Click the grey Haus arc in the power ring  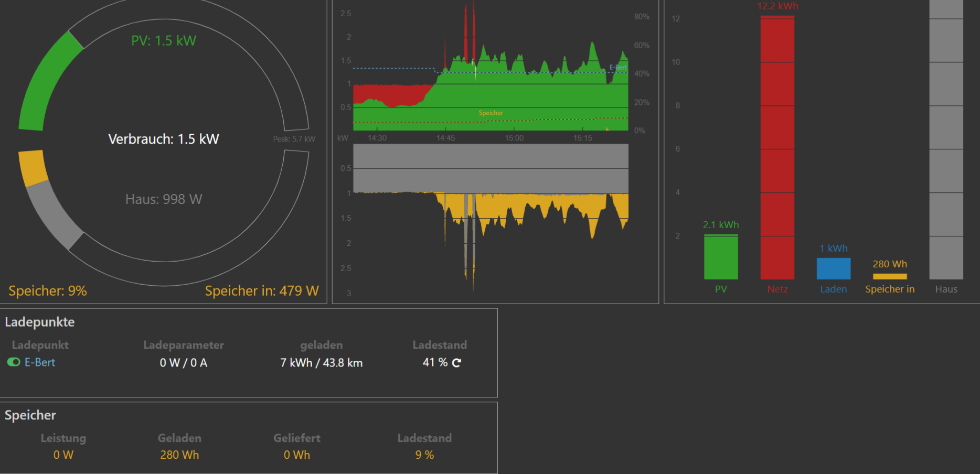54,215
